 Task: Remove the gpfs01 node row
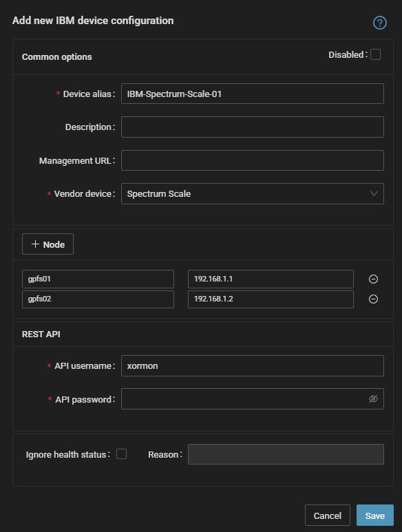click(x=373, y=279)
